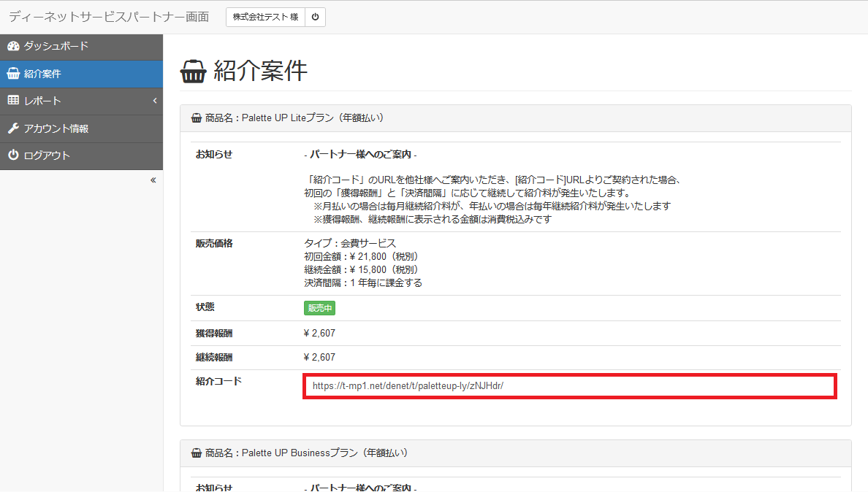
Task: Click the power button in the header
Action: [x=315, y=17]
